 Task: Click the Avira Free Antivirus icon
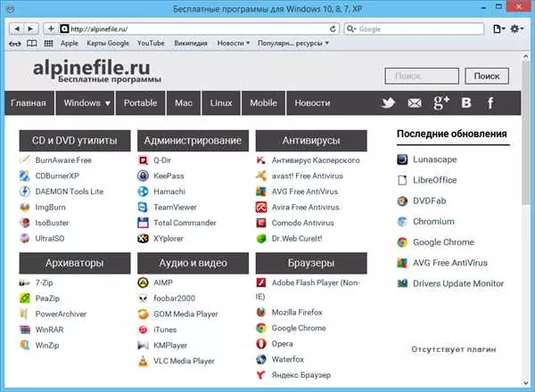(x=261, y=207)
